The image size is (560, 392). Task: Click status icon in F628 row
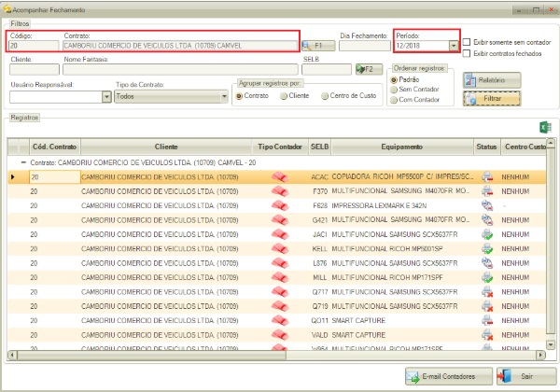click(x=487, y=205)
